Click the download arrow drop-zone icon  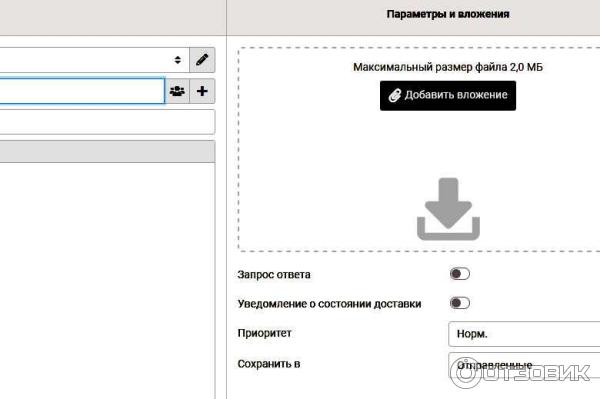(448, 209)
